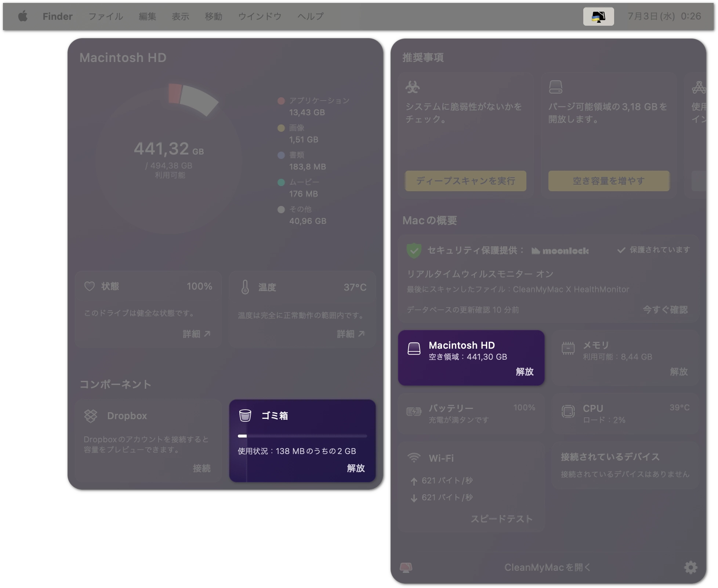Click the CPU chip icon

tap(568, 411)
